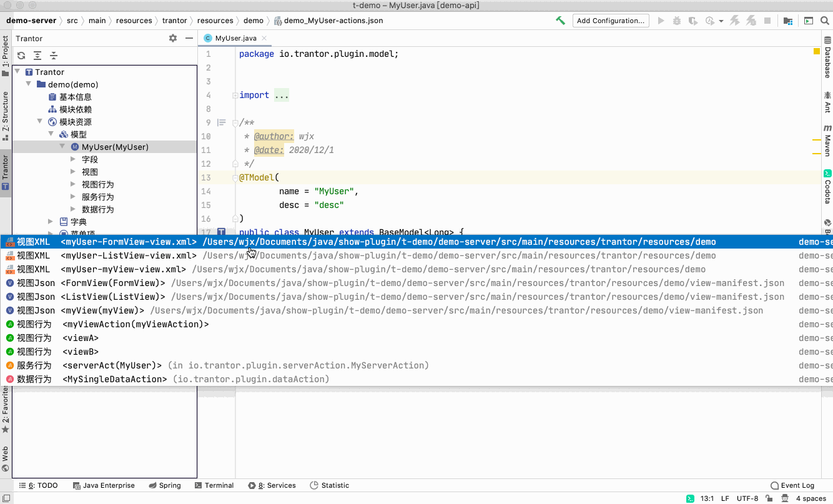Click Add Configuration button
833x504 pixels.
611,21
